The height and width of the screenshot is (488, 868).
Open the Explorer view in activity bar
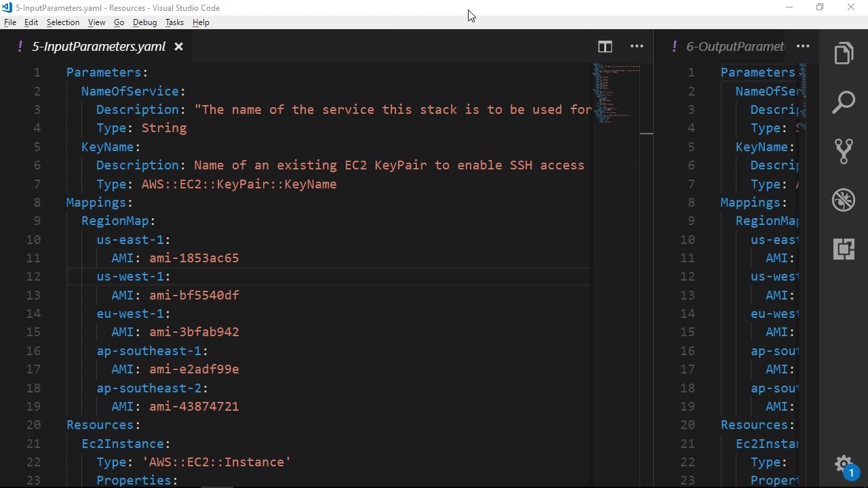click(x=844, y=54)
